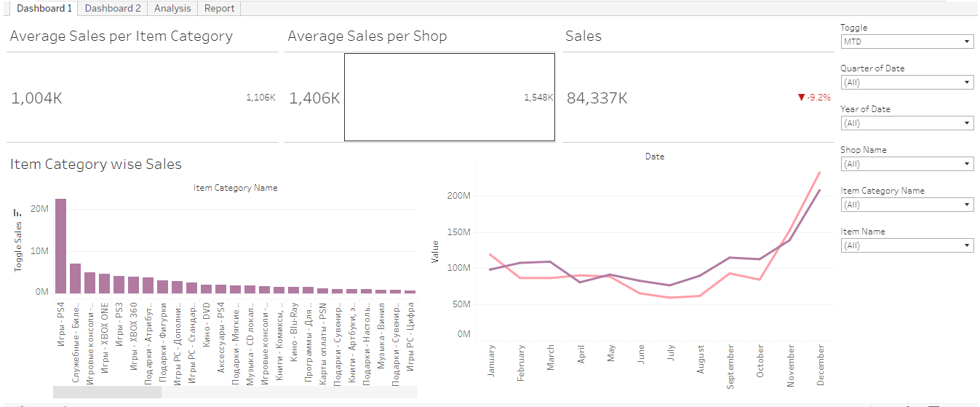980x407 pixels.
Task: Click the Item Category wise Sales title
Action: pos(96,165)
